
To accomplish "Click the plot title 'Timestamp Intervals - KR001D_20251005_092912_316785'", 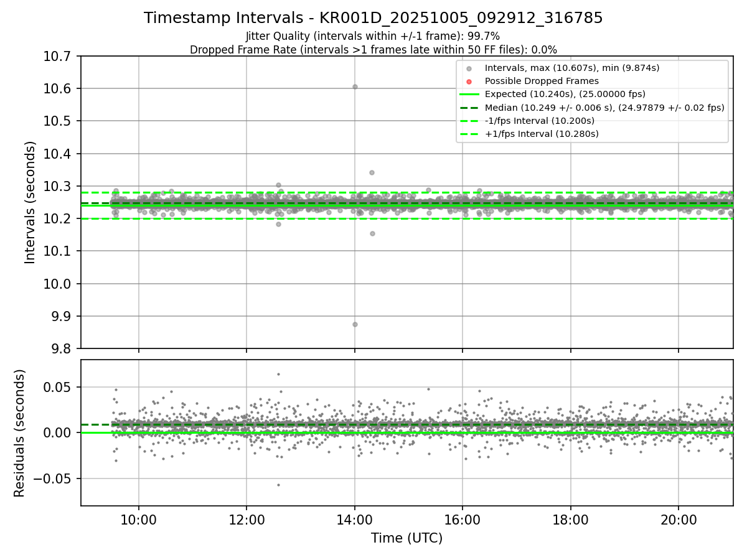I will tap(374, 18).
